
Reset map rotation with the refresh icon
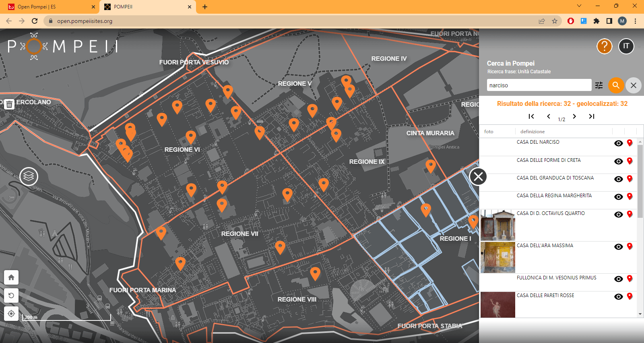11,295
